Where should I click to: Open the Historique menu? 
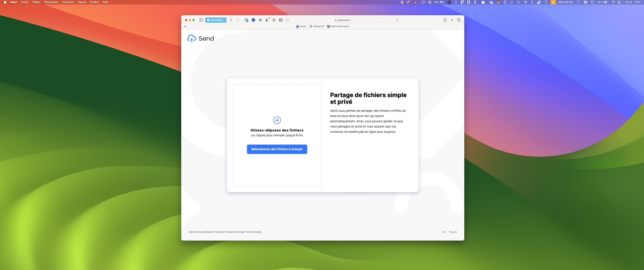[68, 2]
